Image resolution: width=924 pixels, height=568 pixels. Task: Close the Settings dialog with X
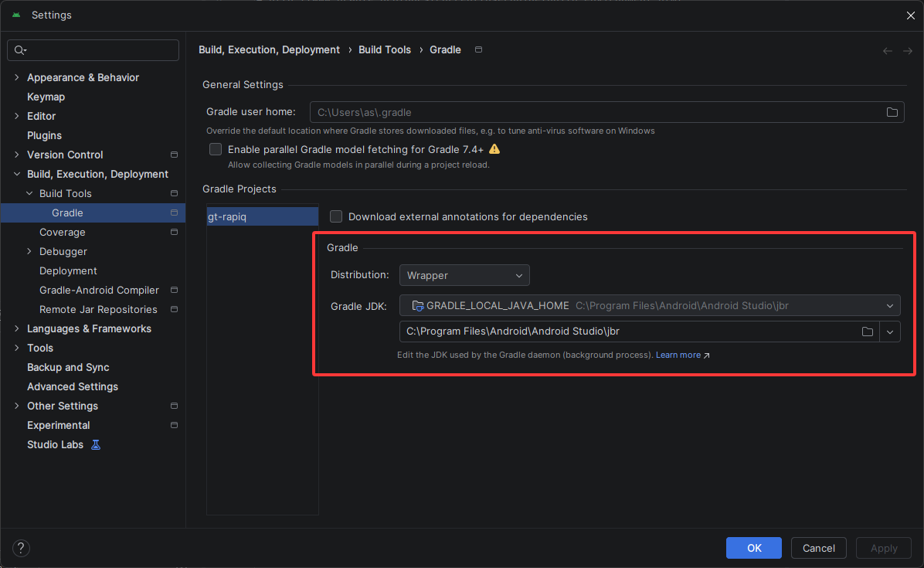(910, 15)
